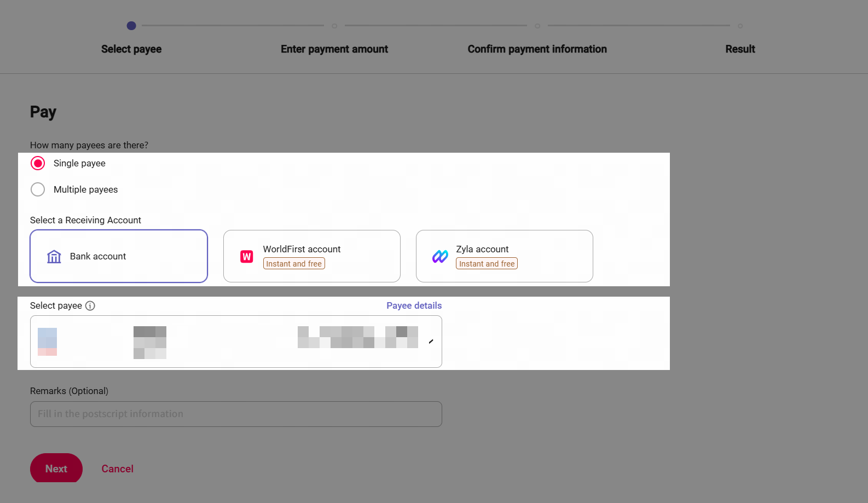The image size is (868, 503).
Task: Click the red WorldFirst W logo
Action: [247, 256]
